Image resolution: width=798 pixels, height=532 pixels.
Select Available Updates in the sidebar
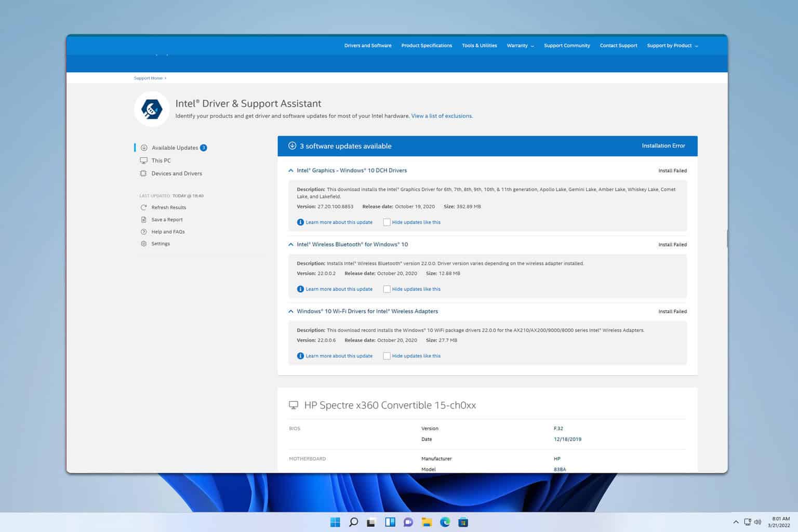[x=175, y=148]
